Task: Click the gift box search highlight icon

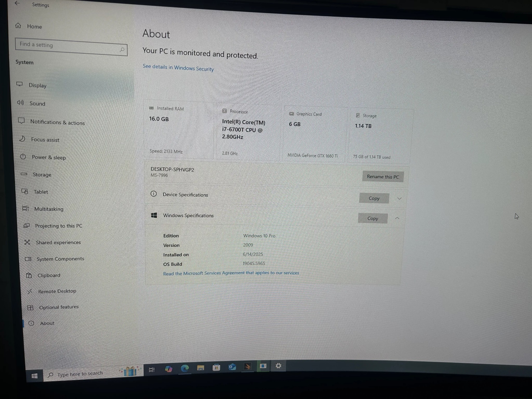Action: [x=130, y=371]
